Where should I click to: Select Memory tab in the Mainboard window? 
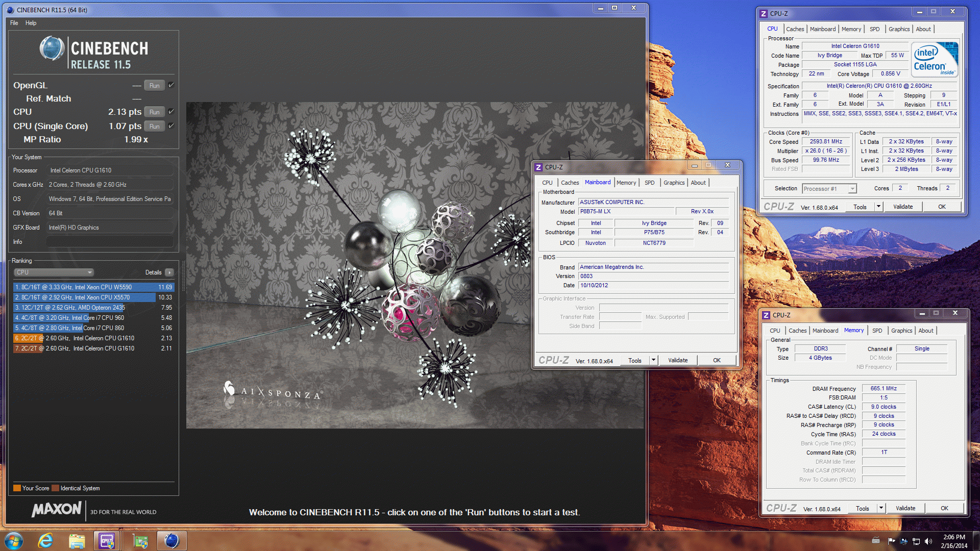tap(626, 183)
